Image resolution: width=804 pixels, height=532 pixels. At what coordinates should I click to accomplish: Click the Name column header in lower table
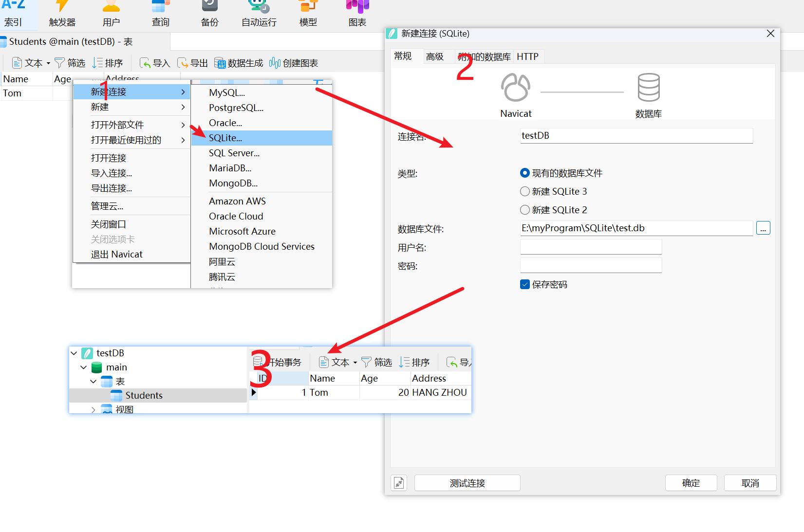click(x=334, y=378)
